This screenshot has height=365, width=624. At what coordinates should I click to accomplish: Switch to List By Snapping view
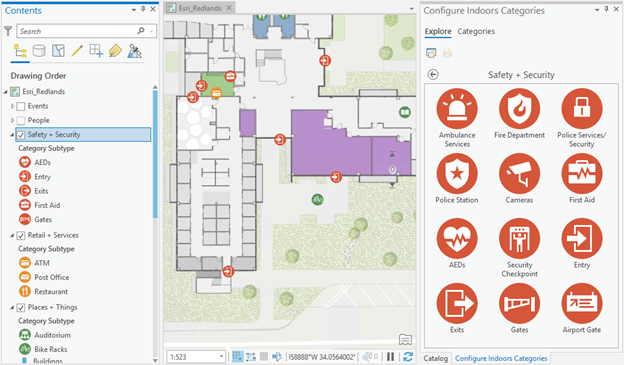[96, 51]
